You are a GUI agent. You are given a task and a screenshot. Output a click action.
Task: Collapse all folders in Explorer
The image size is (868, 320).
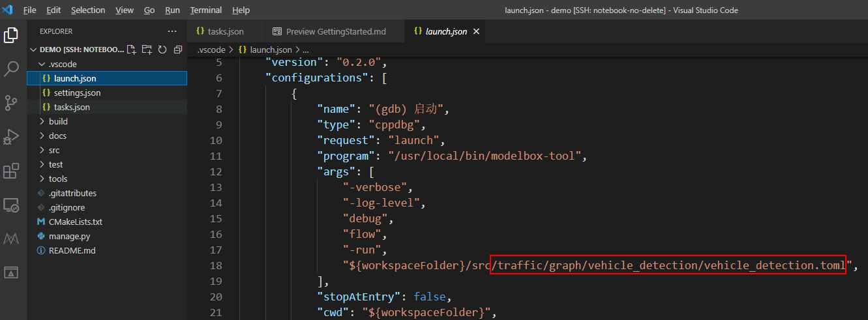pyautogui.click(x=177, y=50)
